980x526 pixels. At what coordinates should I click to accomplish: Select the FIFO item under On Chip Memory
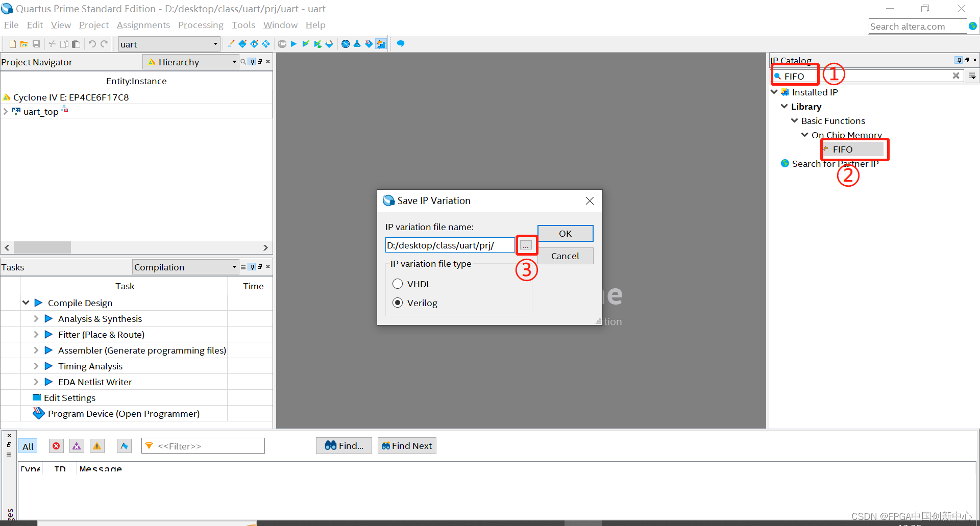[x=843, y=149]
